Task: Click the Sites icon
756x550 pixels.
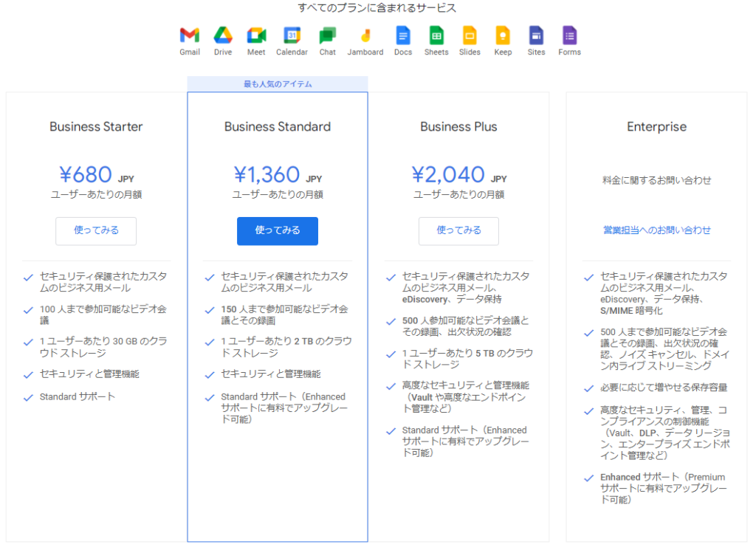Action: 536,35
